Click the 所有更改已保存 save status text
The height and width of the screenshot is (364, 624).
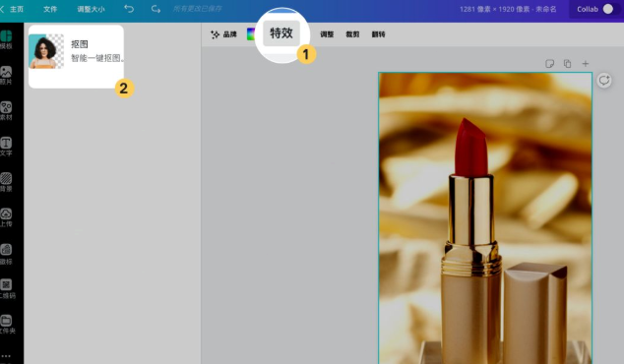point(198,9)
